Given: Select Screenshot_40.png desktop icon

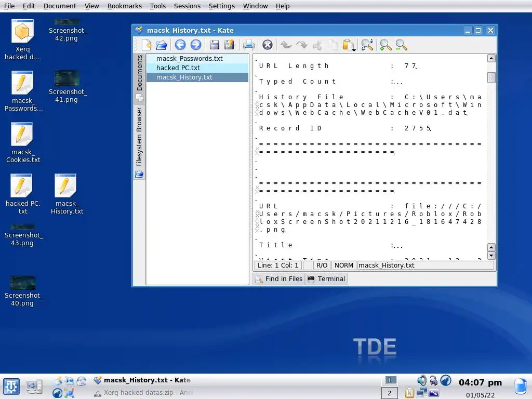Looking at the screenshot, I should (x=23, y=291).
